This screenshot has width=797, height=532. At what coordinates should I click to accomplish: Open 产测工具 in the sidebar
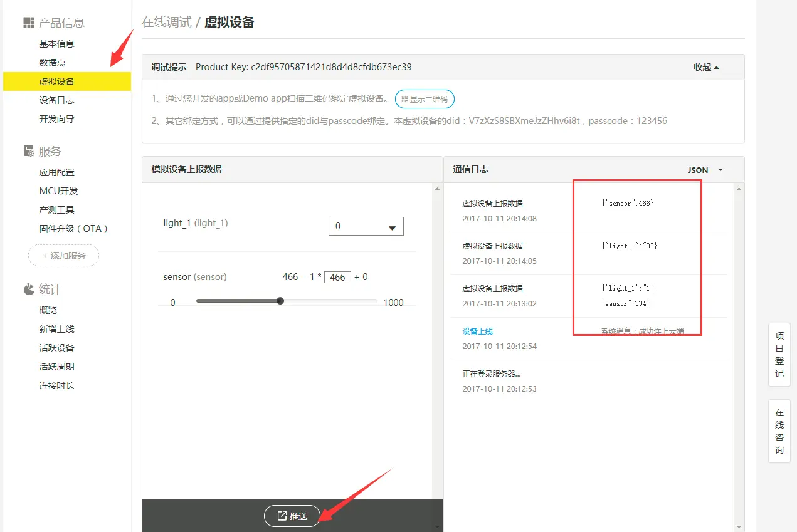[x=57, y=210]
